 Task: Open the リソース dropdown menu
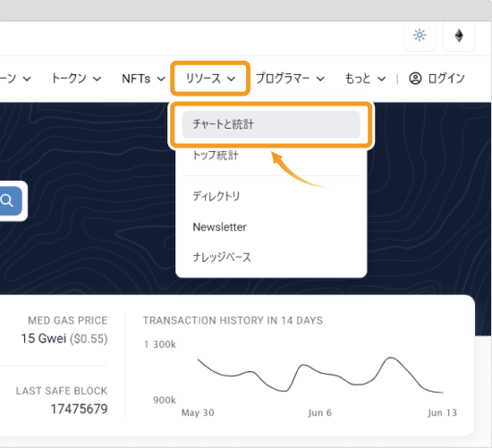[210, 79]
